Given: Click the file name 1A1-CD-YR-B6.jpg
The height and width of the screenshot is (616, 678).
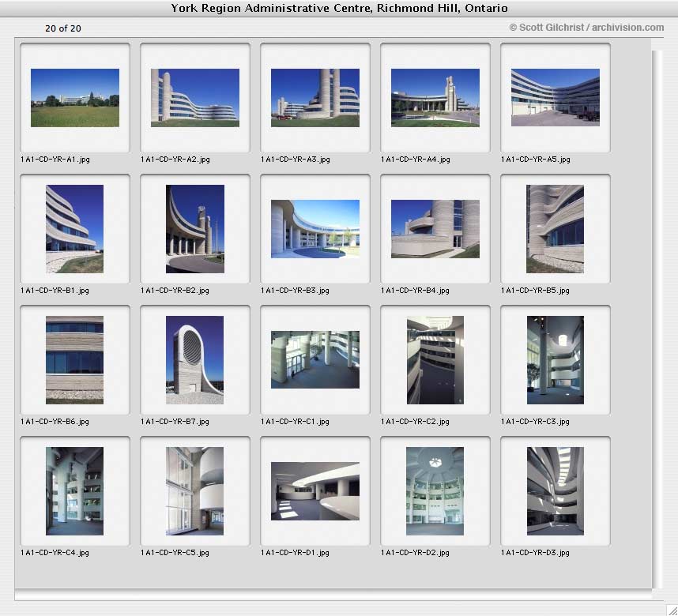Looking at the screenshot, I should tap(55, 422).
